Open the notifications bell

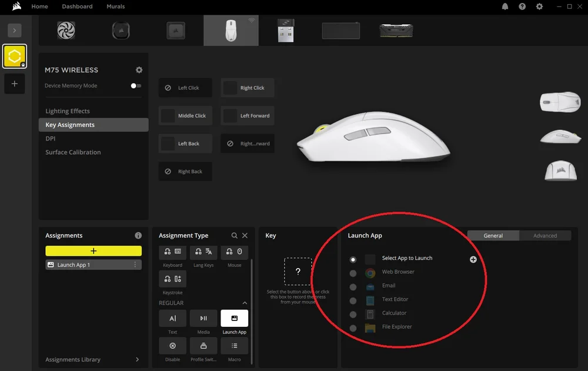pyautogui.click(x=505, y=6)
